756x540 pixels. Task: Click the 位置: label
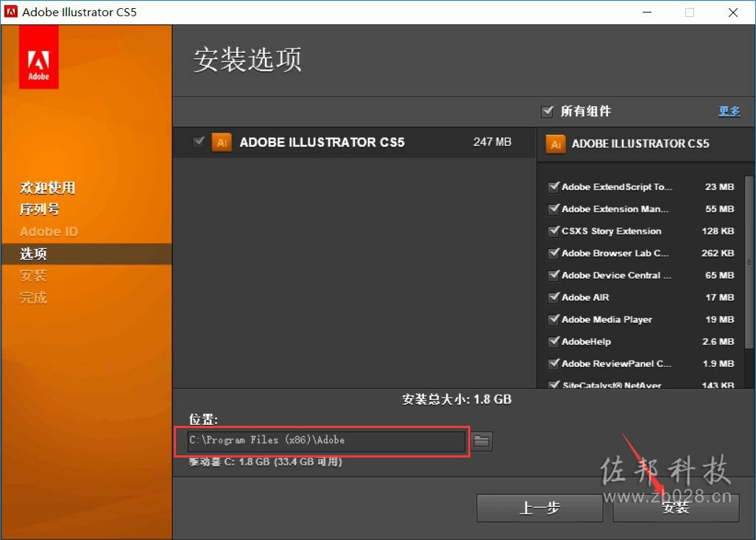point(203,420)
